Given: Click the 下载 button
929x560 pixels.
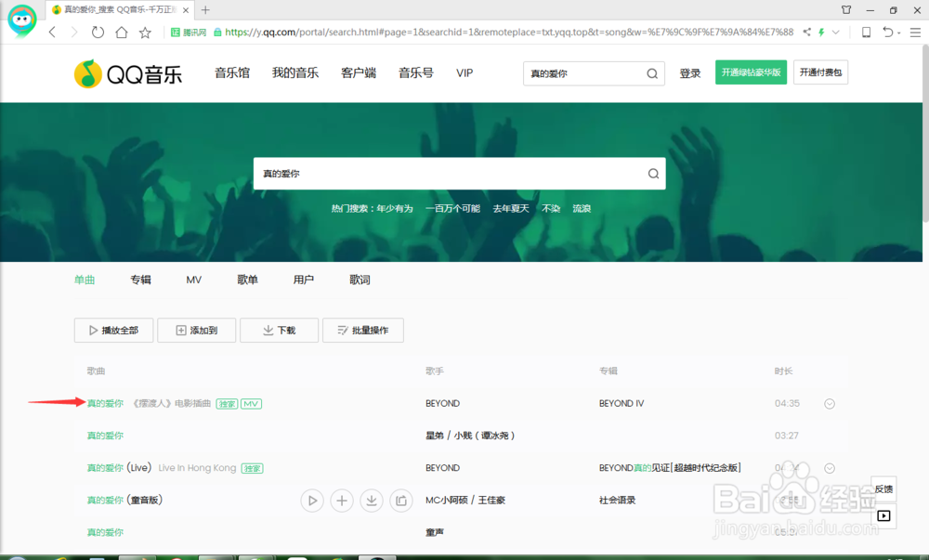Looking at the screenshot, I should (x=279, y=331).
